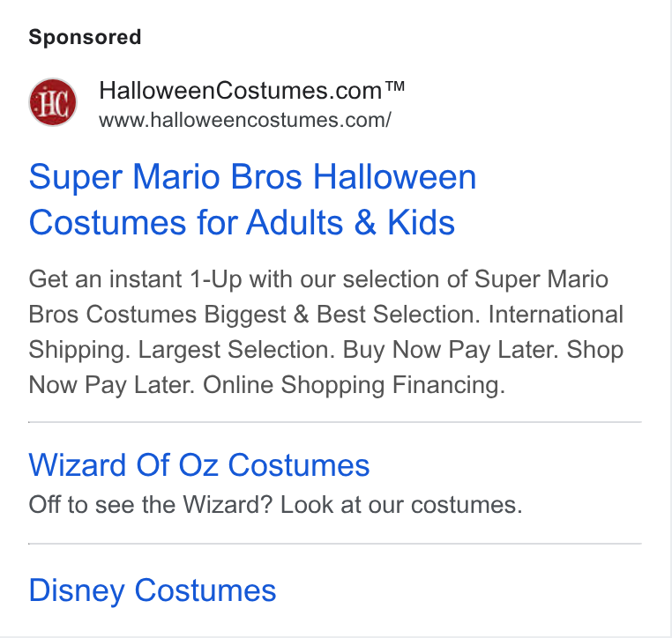
Task: Open the Disney Costumes sitelink
Action: pyautogui.click(x=153, y=590)
